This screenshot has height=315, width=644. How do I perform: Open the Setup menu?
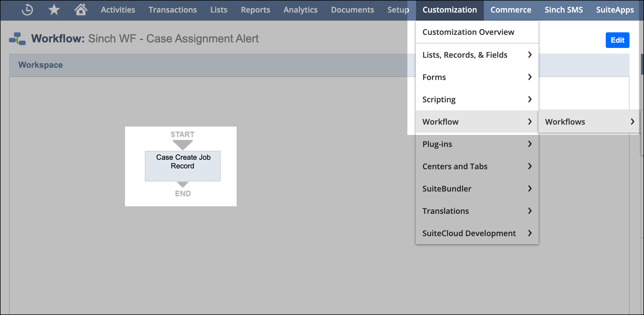pyautogui.click(x=398, y=10)
